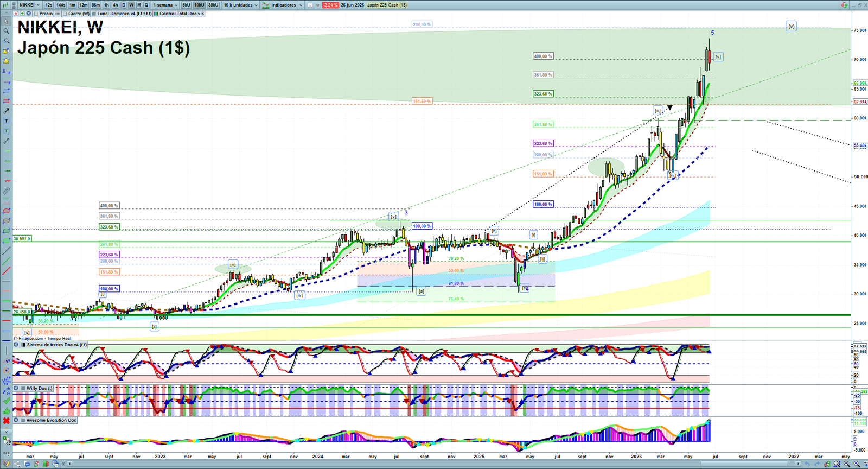Click the double-chevron collapse in bottom bar
868x469 pixels.
coord(63,464)
